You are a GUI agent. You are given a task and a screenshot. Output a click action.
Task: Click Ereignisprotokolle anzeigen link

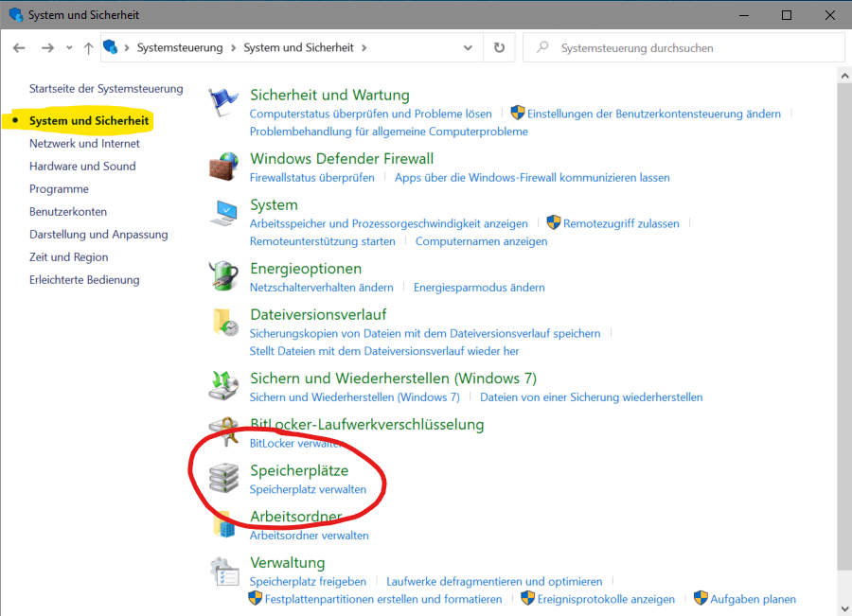point(606,599)
